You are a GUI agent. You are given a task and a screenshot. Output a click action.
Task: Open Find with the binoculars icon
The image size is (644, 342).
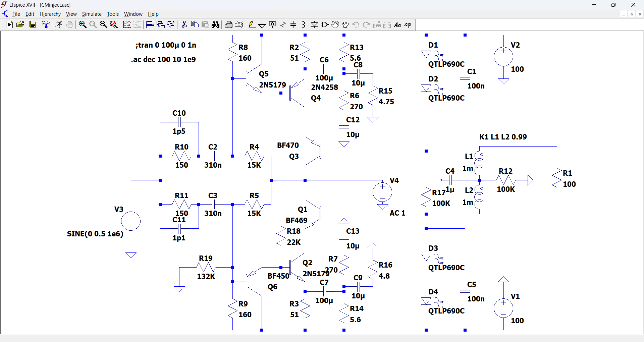click(215, 24)
